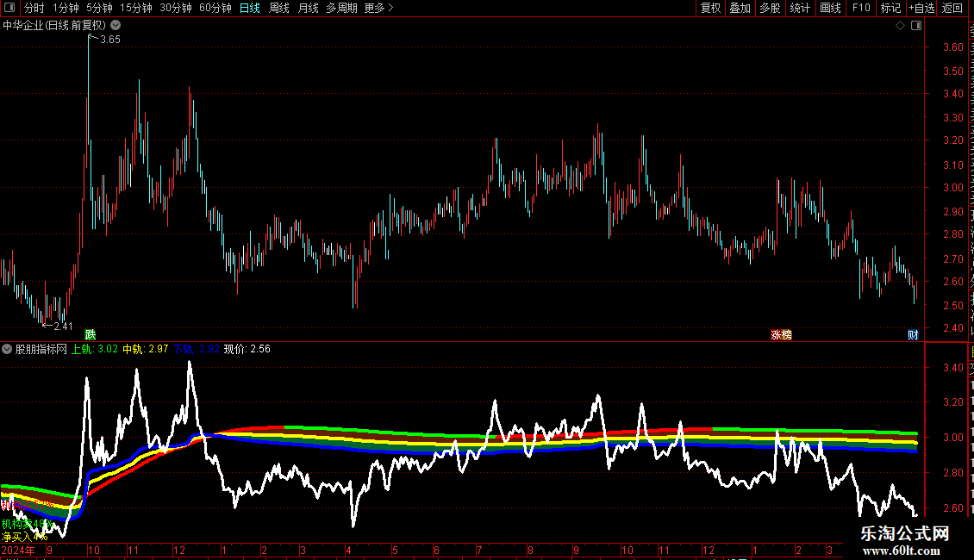The height and width of the screenshot is (560, 974).
Task: Click the 下轨: 2.92 indicator value
Action: pyautogui.click(x=197, y=349)
